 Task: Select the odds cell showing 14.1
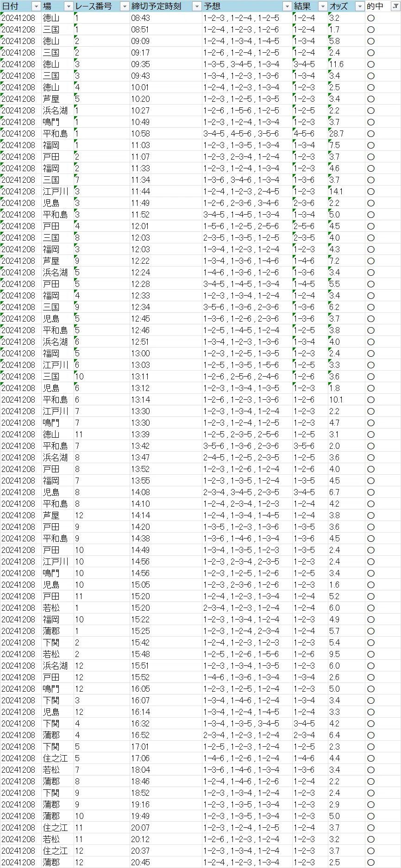point(346,192)
